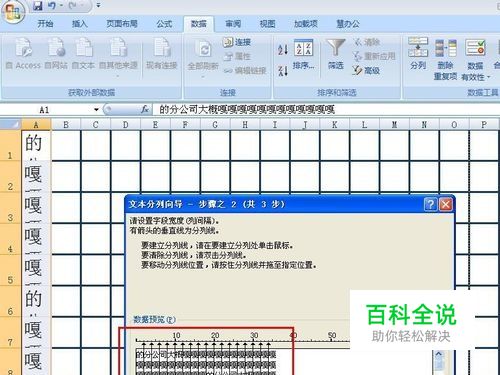
Task: Click 清除 filter clear
Action: [x=367, y=42]
